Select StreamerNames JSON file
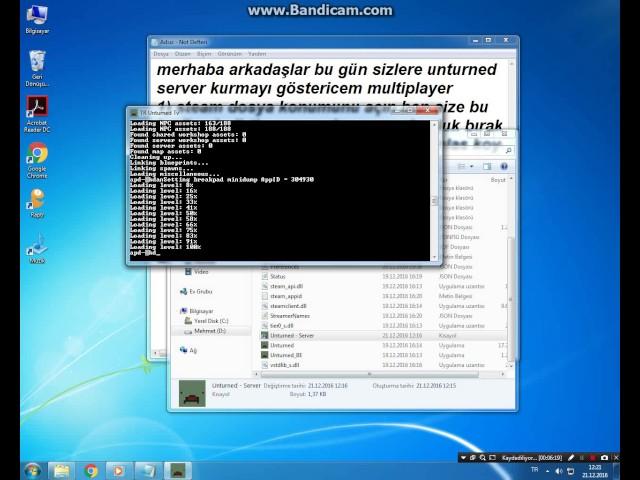The image size is (640, 480). (x=383, y=316)
